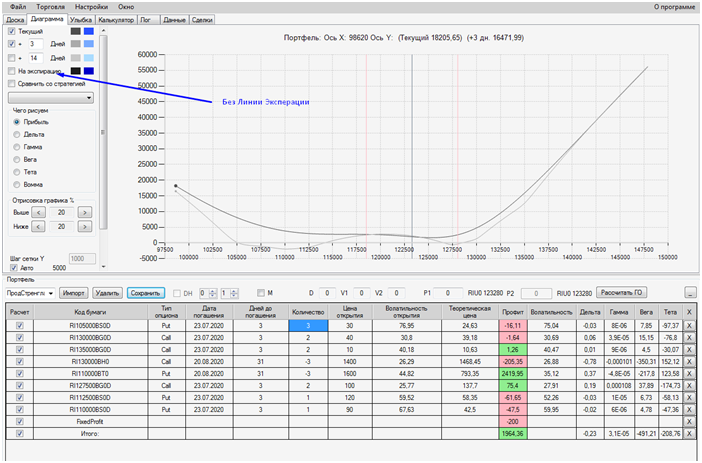Open the О программе menu
This screenshot has height=463, width=702.
coord(674,7)
